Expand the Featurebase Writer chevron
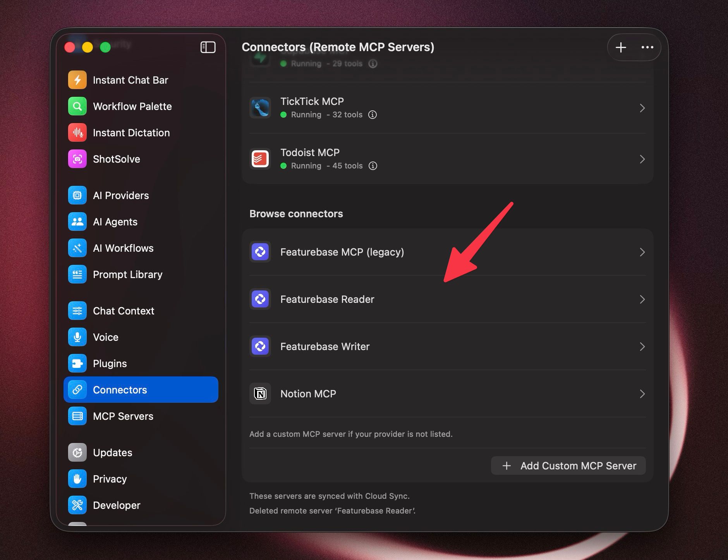Image resolution: width=728 pixels, height=560 pixels. coord(642,347)
